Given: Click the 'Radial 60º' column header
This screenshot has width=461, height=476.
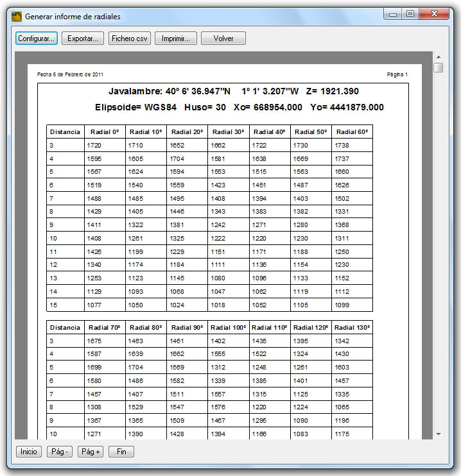Looking at the screenshot, I should pyautogui.click(x=352, y=132).
